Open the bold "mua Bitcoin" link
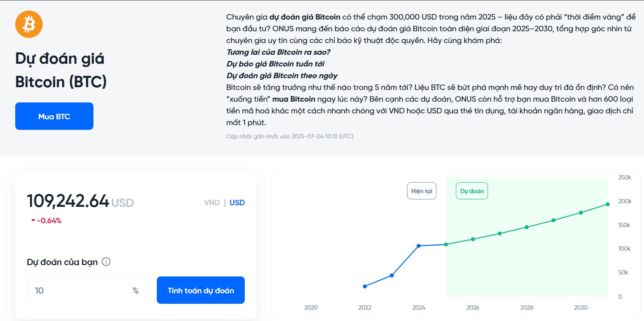644x321 pixels. (294, 99)
